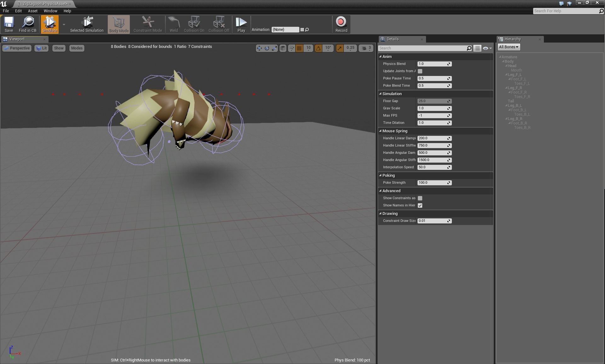Open the viewport Modes menu
Viewport: 605px width, 364px height.
[77, 48]
